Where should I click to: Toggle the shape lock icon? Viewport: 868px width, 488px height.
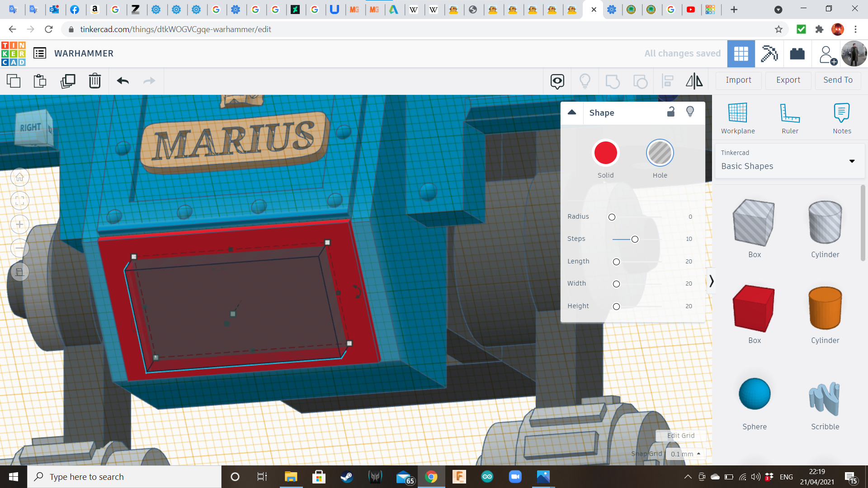(x=671, y=112)
